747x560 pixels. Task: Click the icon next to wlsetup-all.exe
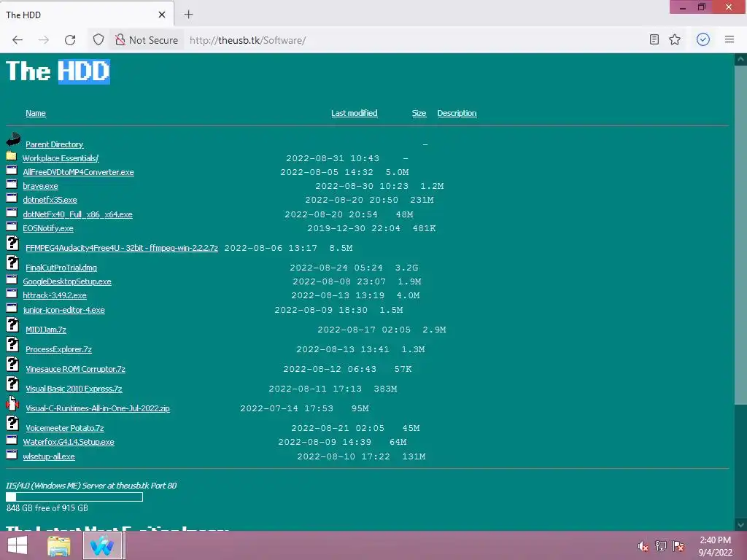pyautogui.click(x=12, y=454)
